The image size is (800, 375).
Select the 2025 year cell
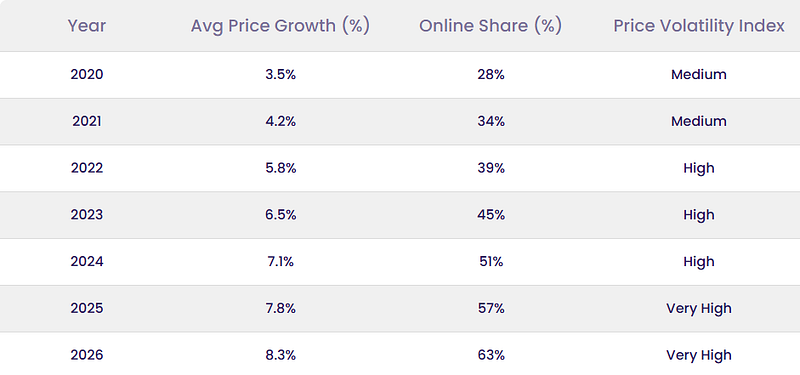tap(87, 309)
